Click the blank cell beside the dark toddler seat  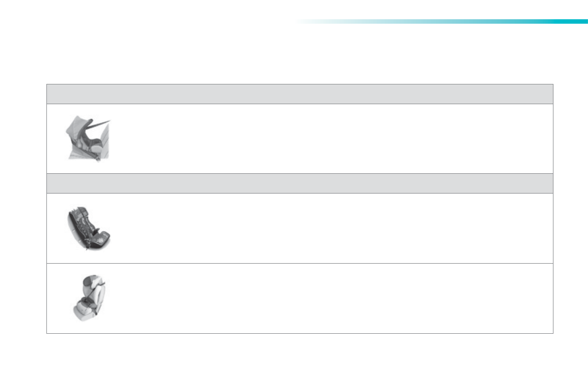[331, 228]
